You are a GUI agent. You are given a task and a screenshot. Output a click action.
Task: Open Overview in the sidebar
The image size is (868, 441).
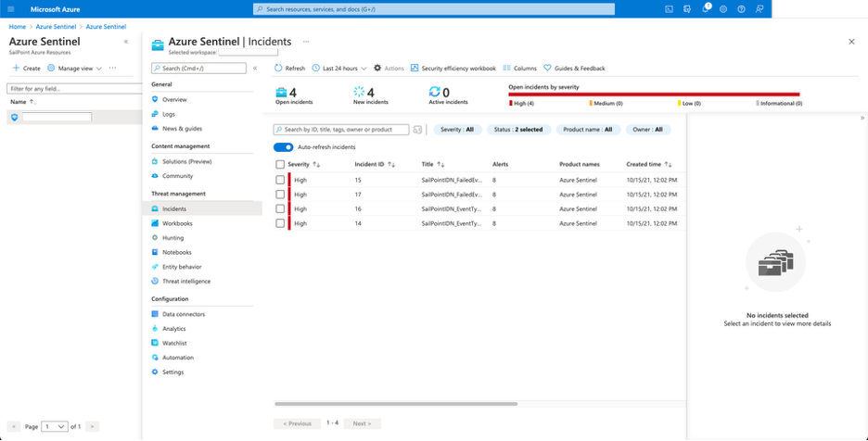click(174, 100)
